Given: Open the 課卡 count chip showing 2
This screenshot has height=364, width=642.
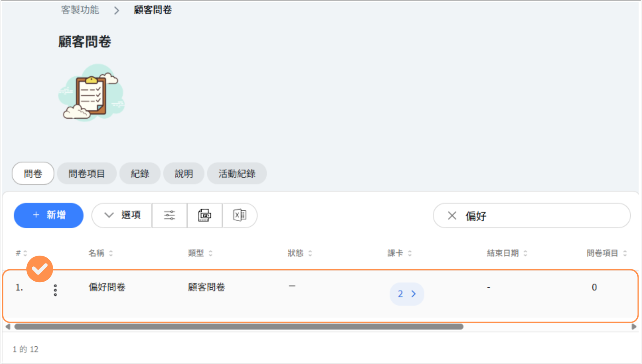Looking at the screenshot, I should 406,294.
